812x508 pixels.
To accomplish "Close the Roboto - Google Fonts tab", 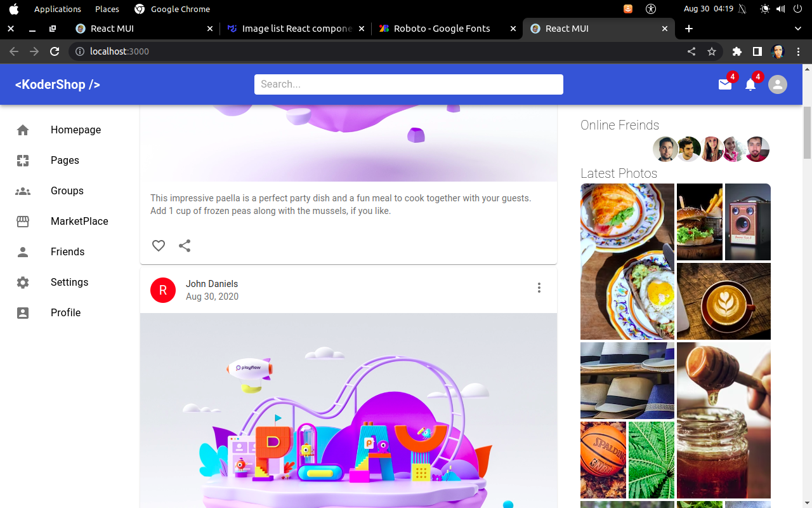I will tap(513, 29).
